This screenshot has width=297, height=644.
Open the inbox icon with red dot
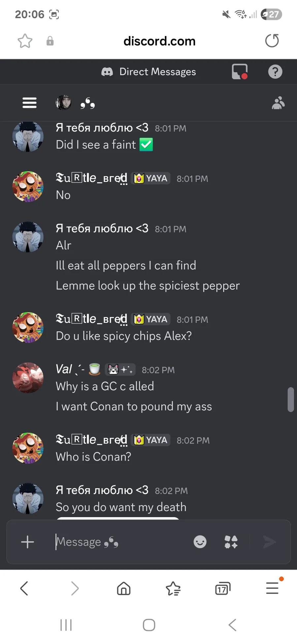pos(240,72)
